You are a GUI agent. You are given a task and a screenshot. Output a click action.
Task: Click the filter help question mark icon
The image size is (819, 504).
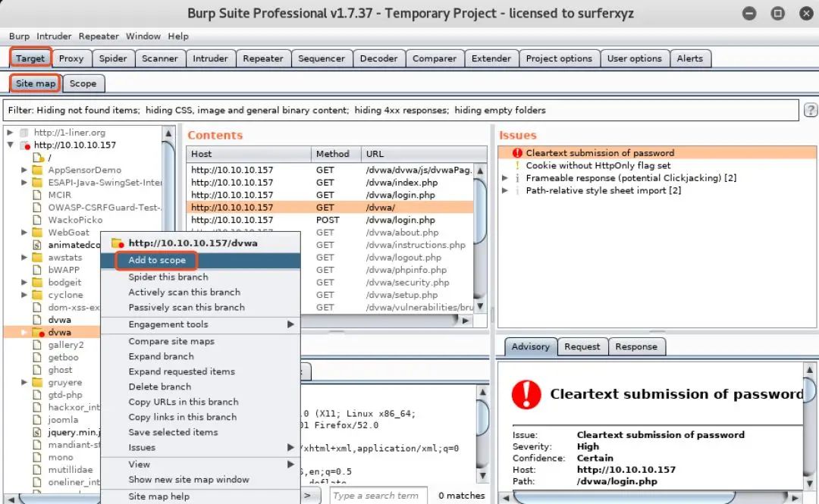(x=810, y=110)
